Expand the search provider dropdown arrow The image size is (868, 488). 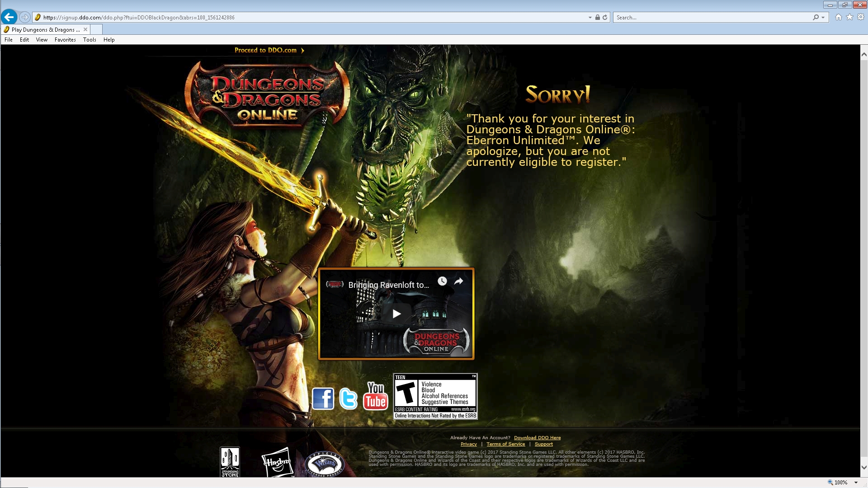823,17
